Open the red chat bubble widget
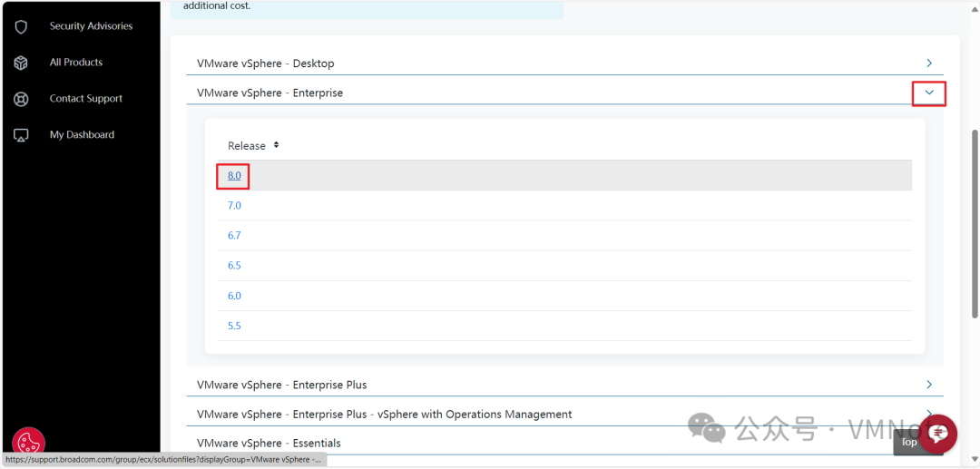980x469 pixels. tap(939, 434)
